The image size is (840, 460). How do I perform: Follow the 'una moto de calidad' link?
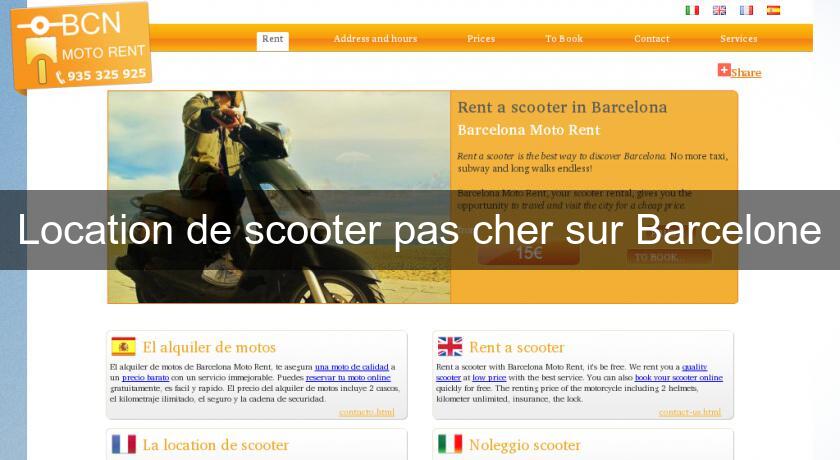coord(351,367)
